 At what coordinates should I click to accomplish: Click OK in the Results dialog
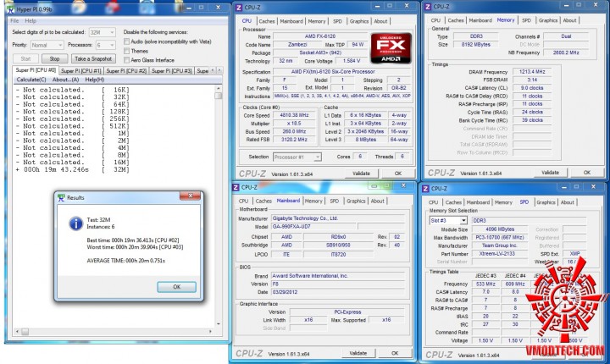tap(176, 287)
